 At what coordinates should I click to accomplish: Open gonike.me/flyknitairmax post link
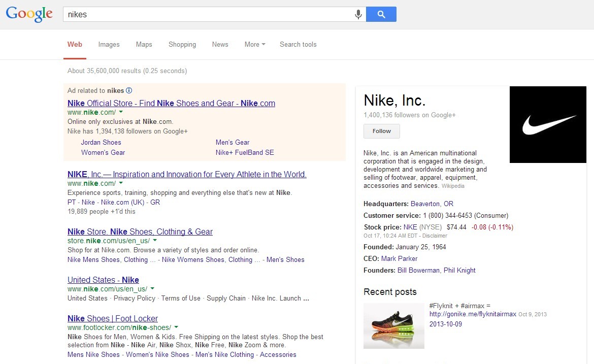coord(473,314)
